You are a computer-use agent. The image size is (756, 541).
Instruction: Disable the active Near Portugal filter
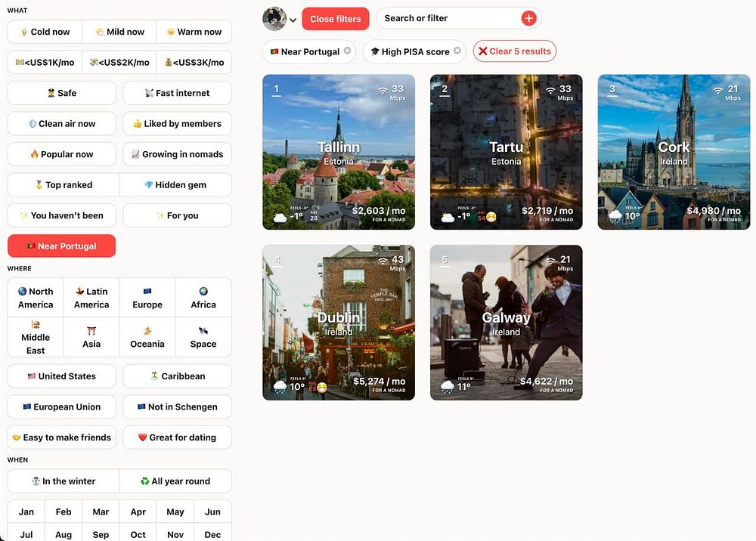62,246
